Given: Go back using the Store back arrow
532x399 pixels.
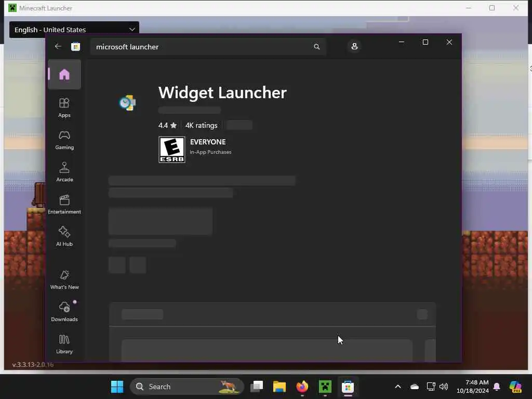Looking at the screenshot, I should [58, 46].
